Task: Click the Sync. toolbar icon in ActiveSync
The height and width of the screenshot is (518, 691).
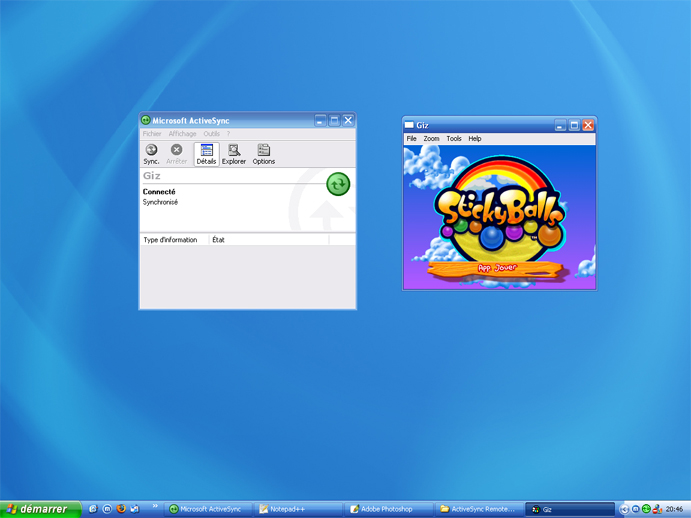Action: click(x=151, y=154)
